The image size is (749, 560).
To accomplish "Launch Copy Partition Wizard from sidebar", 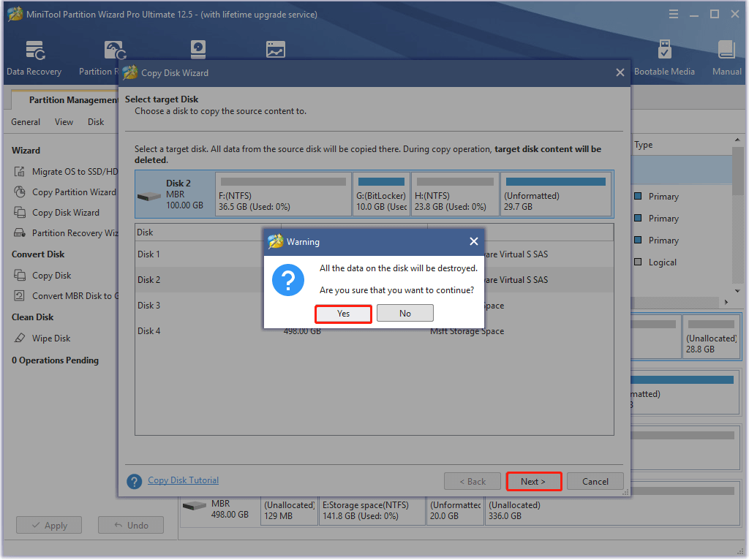I will point(74,192).
